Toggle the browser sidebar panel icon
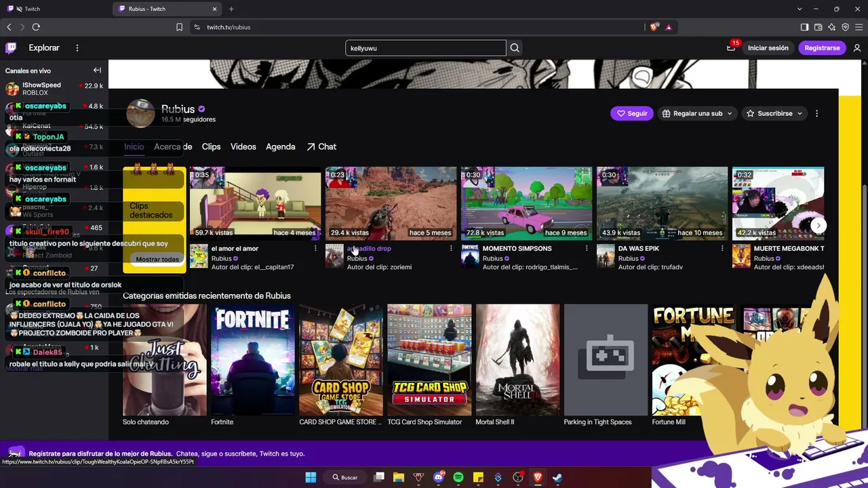Image resolution: width=868 pixels, height=488 pixels. (804, 27)
